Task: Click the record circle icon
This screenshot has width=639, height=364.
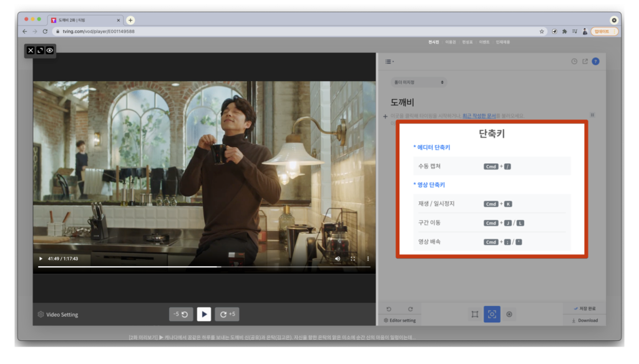Action: pos(509,314)
